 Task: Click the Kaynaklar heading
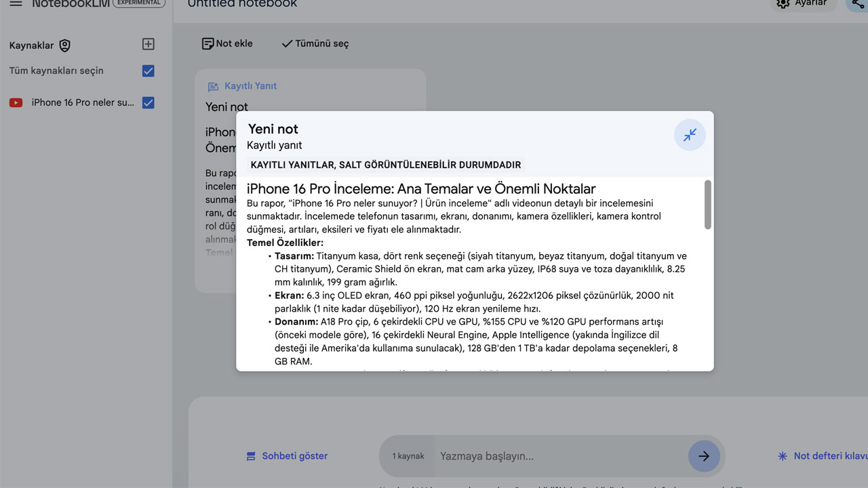point(31,45)
